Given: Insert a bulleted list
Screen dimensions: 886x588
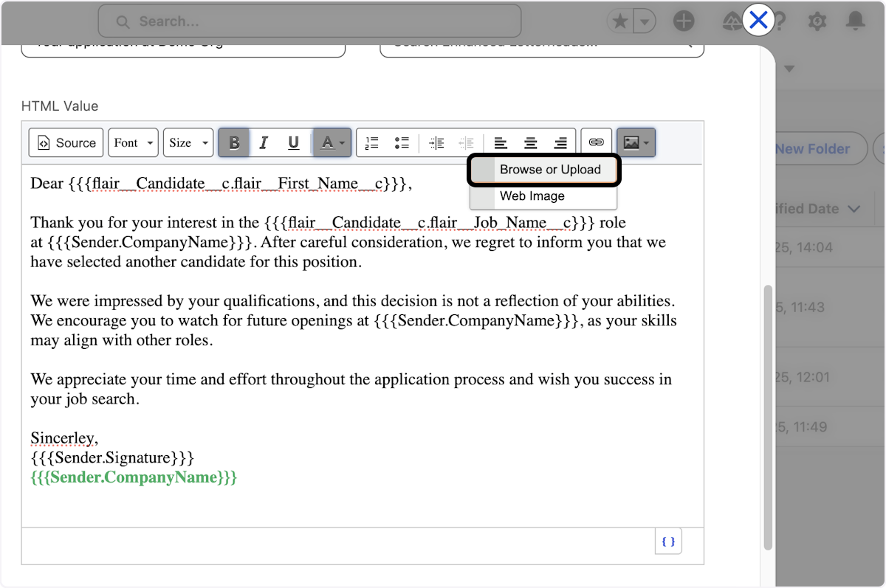Looking at the screenshot, I should click(x=402, y=143).
